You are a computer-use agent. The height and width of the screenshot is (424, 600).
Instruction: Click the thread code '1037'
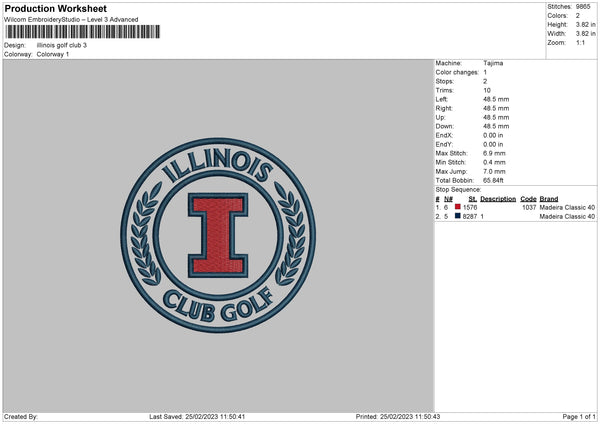point(529,207)
